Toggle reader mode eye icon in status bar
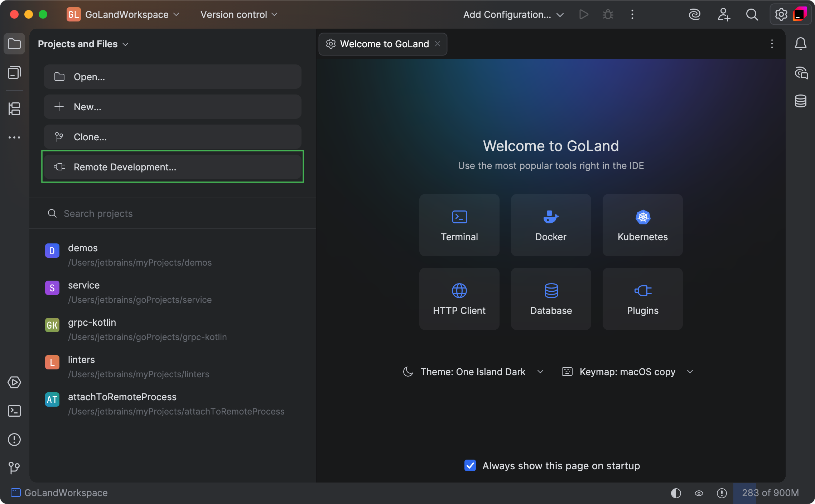 [x=699, y=493]
